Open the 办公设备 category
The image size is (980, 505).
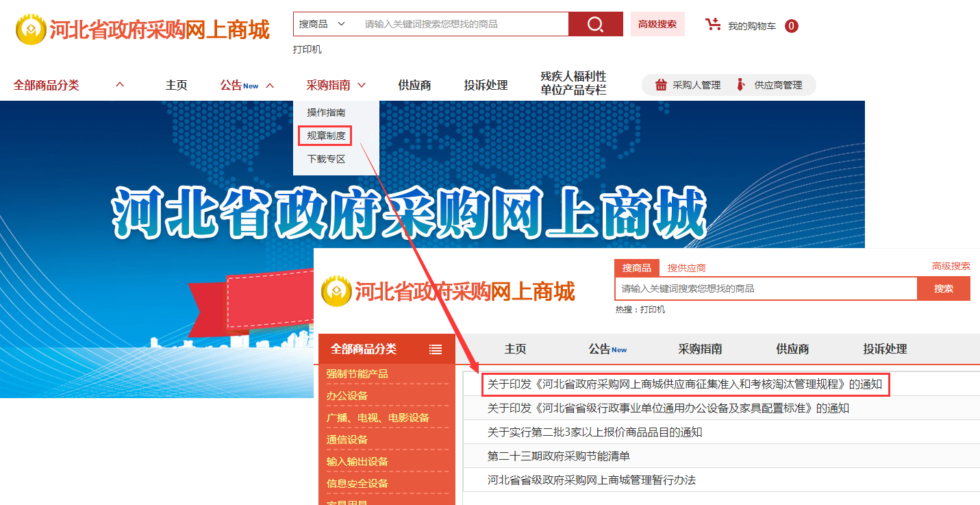tap(347, 396)
